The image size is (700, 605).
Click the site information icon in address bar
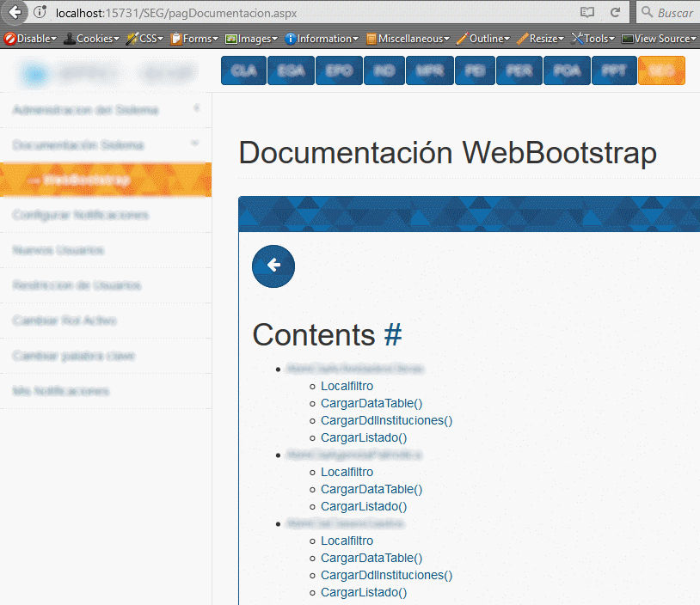tap(40, 13)
